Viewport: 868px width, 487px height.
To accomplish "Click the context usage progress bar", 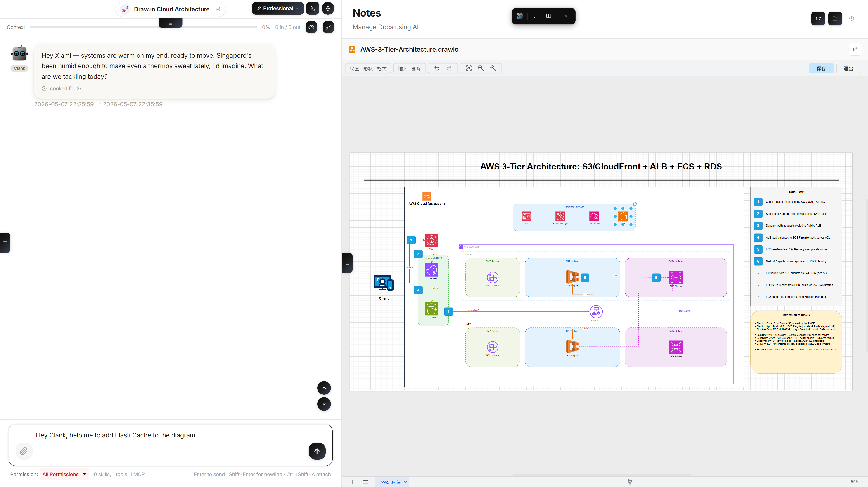I will (x=143, y=27).
